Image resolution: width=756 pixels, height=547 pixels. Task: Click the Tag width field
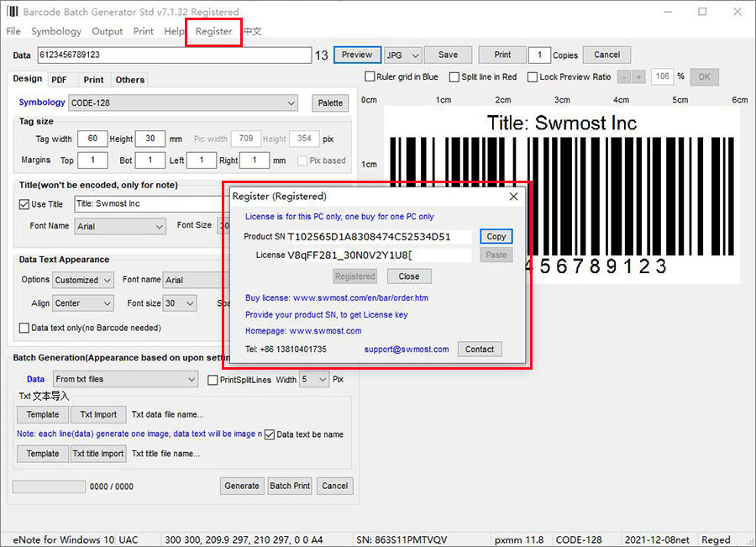[x=92, y=139]
